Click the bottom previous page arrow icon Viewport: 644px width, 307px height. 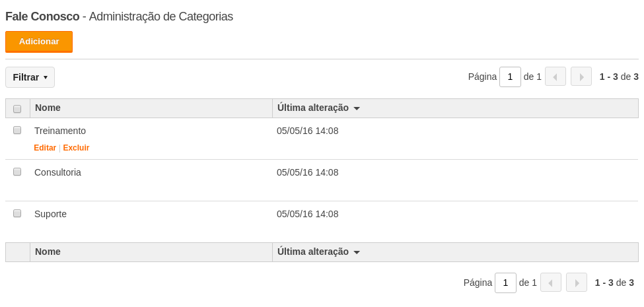[x=551, y=283]
